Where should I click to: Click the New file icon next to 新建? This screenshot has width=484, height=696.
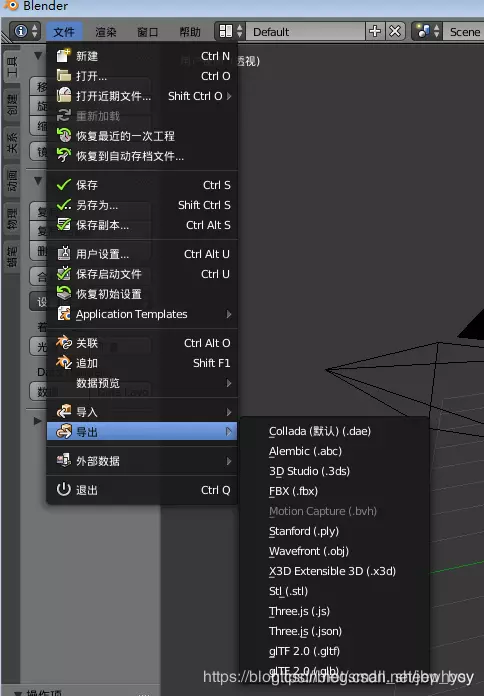(63, 56)
